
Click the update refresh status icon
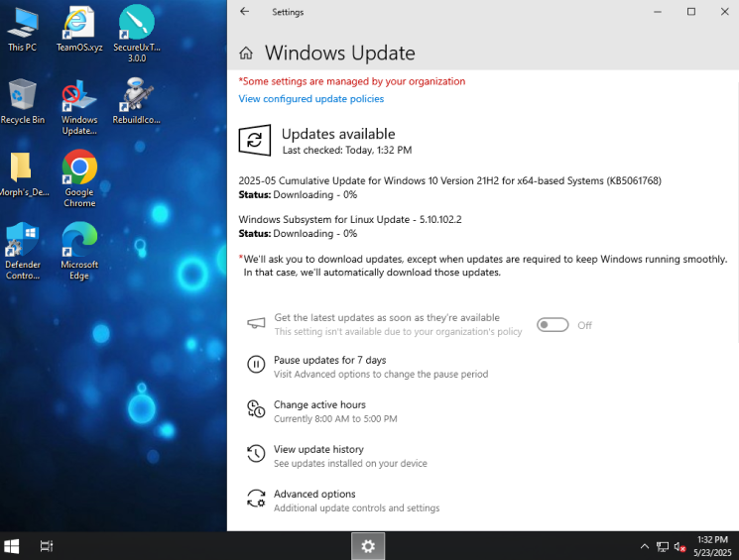click(255, 140)
